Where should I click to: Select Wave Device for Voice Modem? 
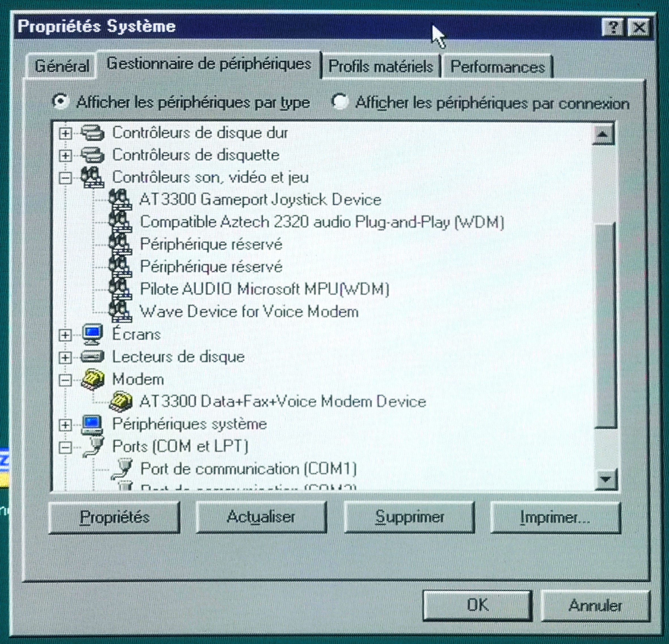click(249, 312)
